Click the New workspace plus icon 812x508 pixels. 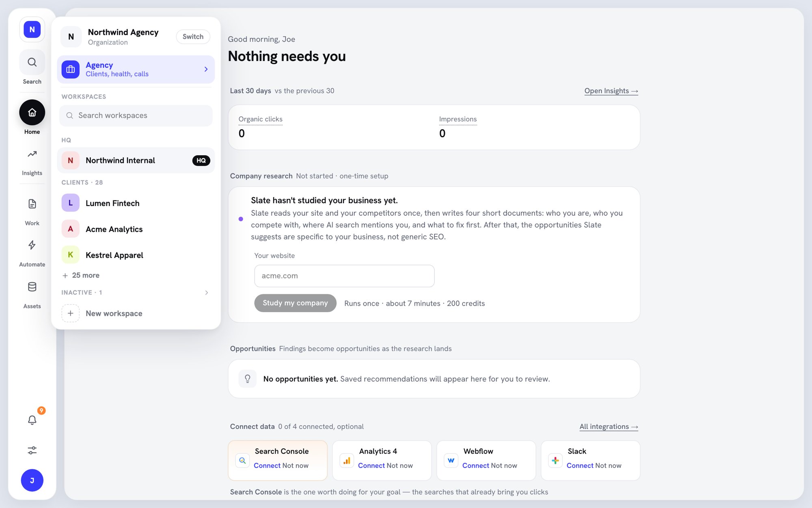click(x=71, y=313)
